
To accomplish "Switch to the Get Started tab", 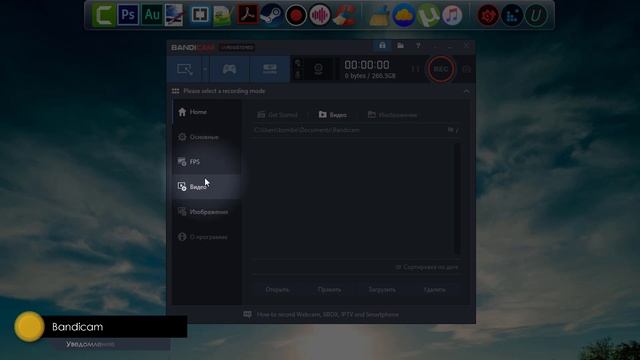I will (278, 115).
